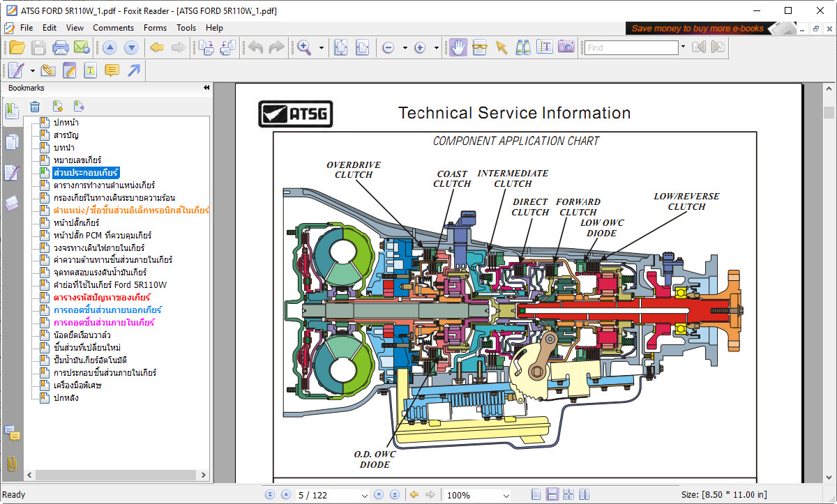Print the document with the printer icon
Screen dimensions: 837x504
point(61,47)
